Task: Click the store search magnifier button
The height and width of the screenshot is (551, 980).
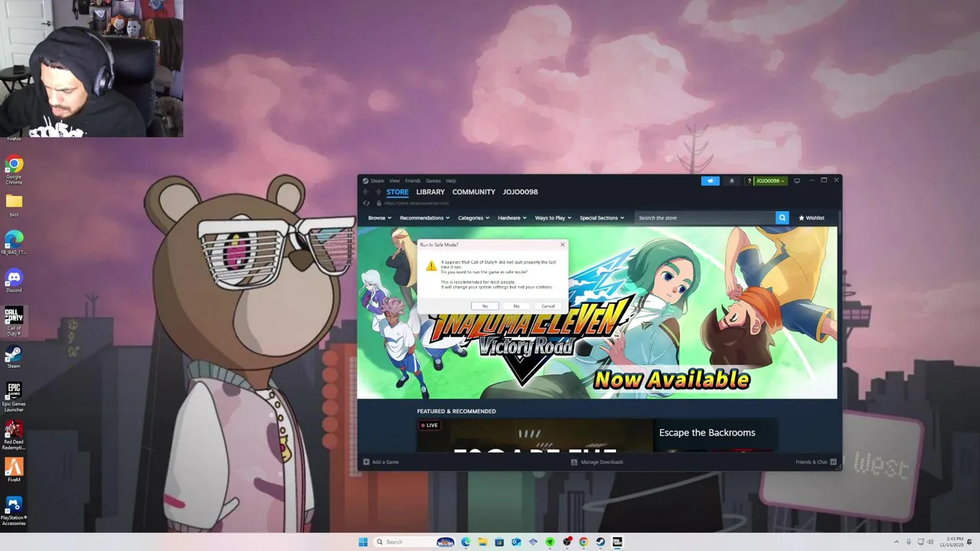Action: pos(782,218)
